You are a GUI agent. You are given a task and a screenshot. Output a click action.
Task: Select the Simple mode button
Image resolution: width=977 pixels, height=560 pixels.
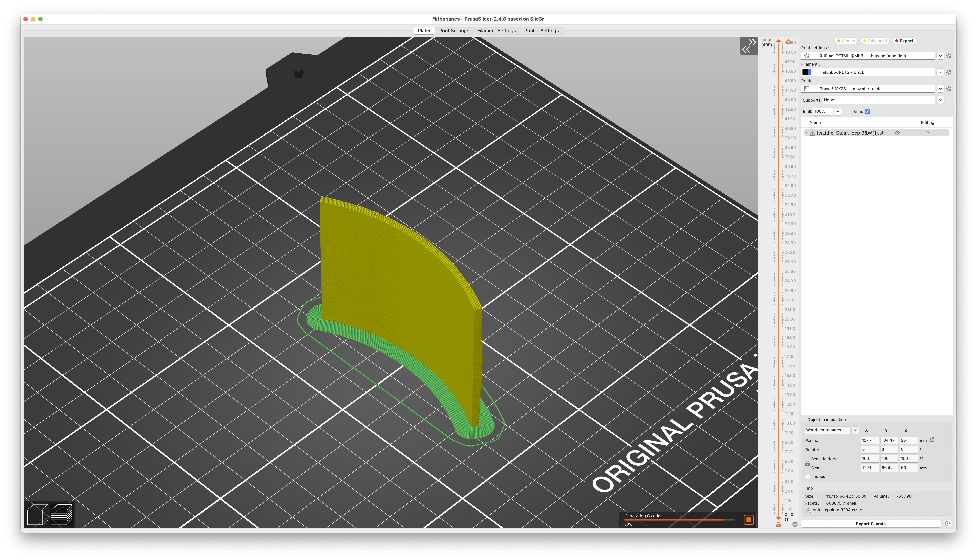[x=846, y=41]
